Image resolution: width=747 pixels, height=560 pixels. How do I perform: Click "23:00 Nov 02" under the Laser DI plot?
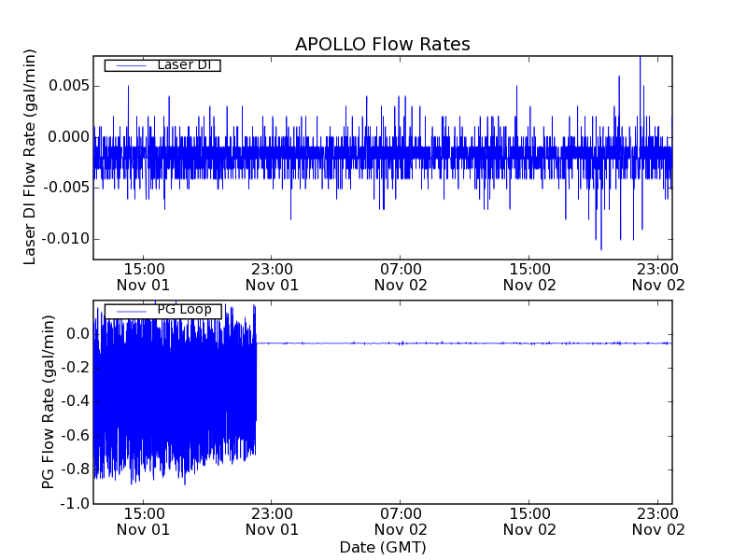click(x=658, y=277)
